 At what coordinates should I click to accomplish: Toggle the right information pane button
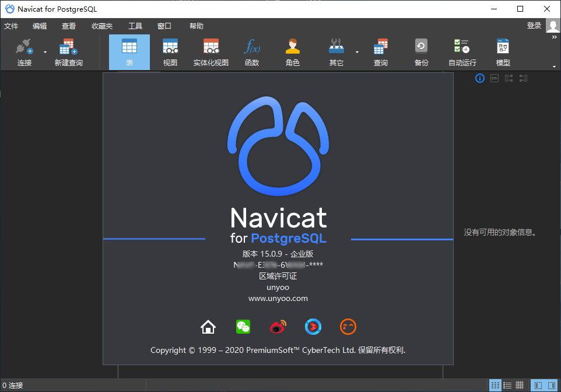point(552,385)
